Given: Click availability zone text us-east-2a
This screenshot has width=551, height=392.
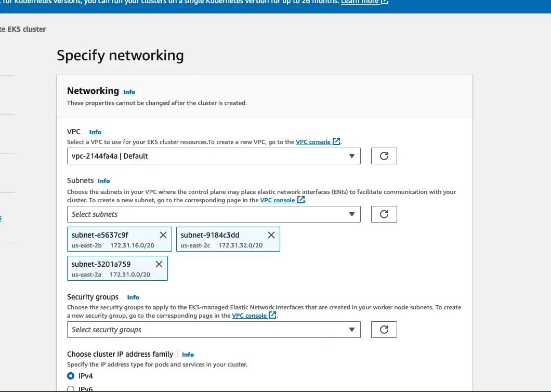Looking at the screenshot, I should click(86, 275).
